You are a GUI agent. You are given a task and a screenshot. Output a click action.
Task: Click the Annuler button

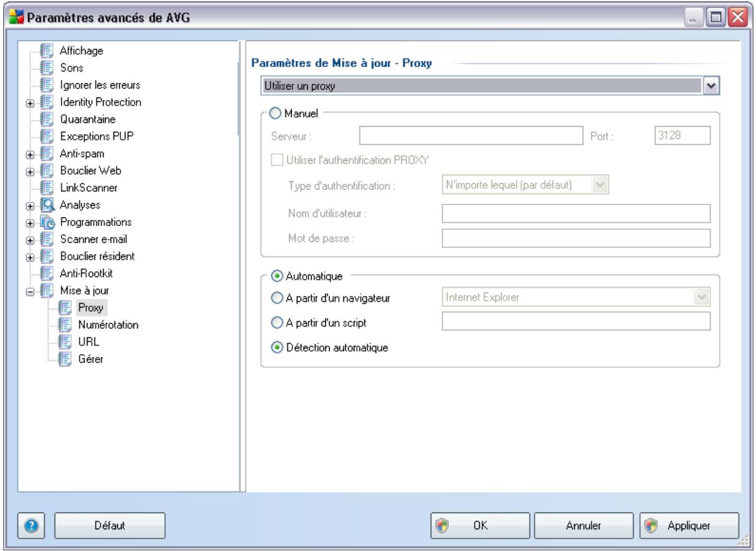tap(583, 526)
